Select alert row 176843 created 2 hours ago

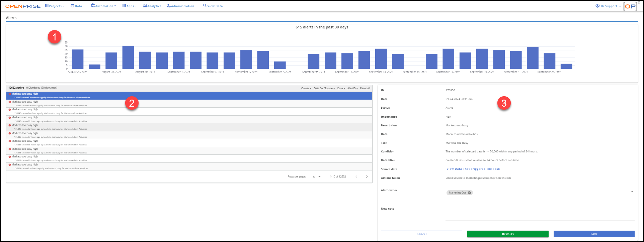(x=189, y=119)
